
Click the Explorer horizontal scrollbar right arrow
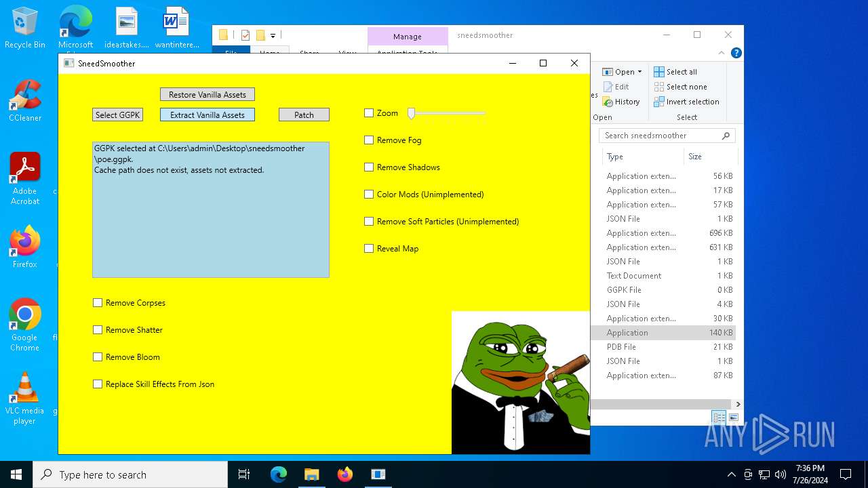tap(738, 404)
